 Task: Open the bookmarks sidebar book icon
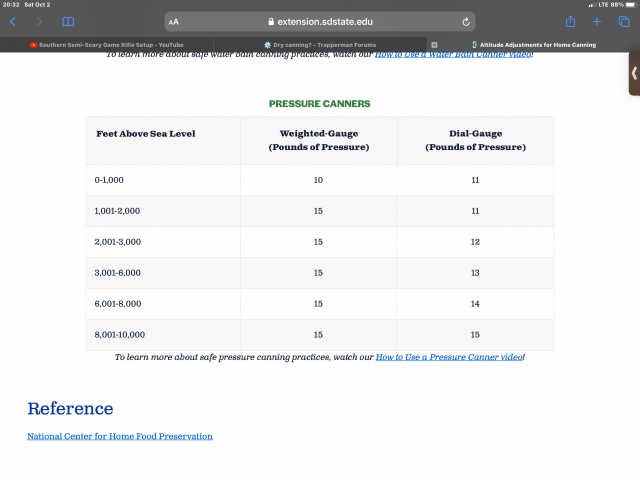point(68,21)
